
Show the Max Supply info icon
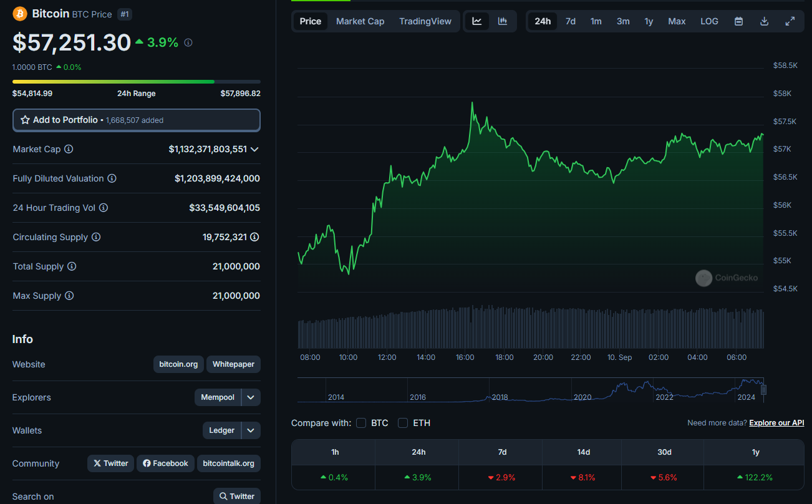[x=69, y=296]
